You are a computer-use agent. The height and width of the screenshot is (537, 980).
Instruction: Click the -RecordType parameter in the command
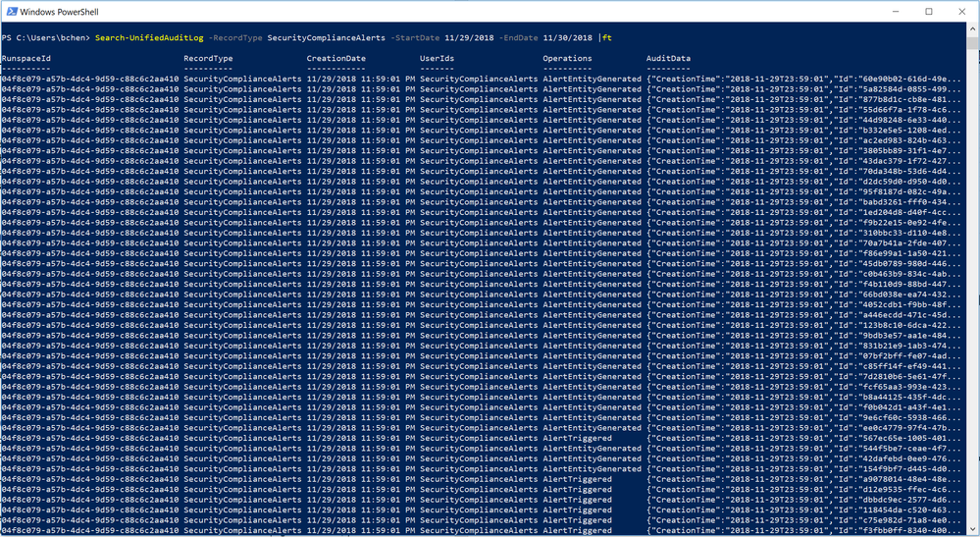pos(235,38)
